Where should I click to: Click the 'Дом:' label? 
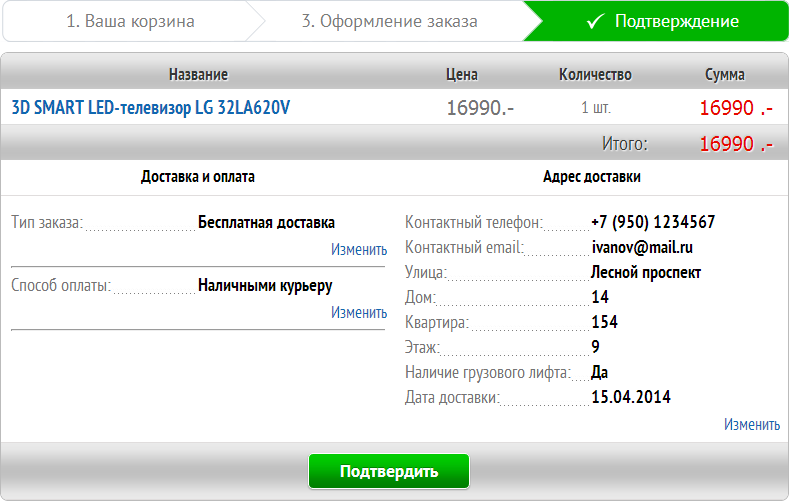pyautogui.click(x=420, y=297)
